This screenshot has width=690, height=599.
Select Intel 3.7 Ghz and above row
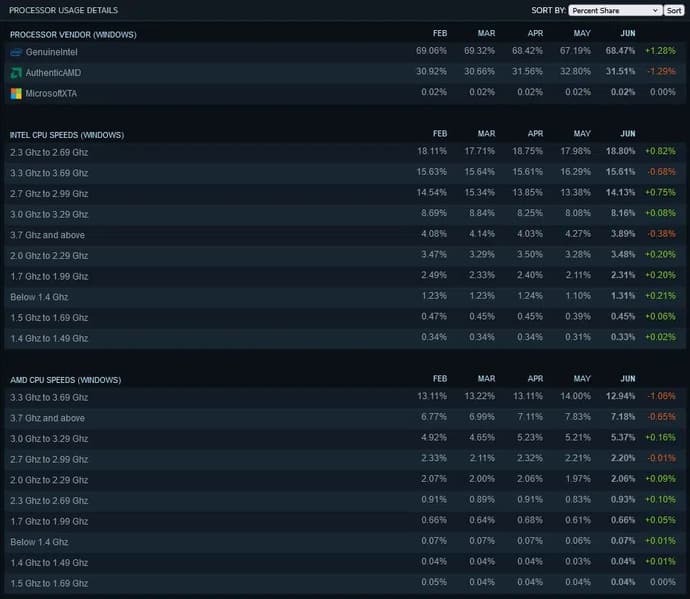click(47, 235)
